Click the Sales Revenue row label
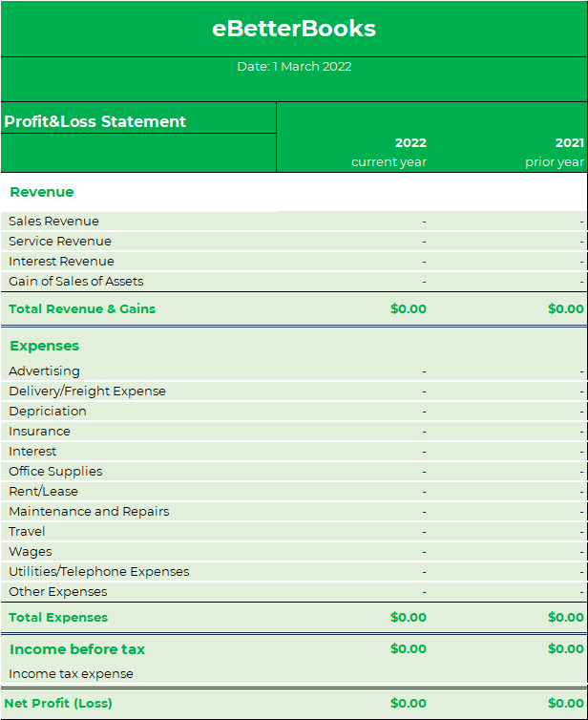 coord(53,222)
